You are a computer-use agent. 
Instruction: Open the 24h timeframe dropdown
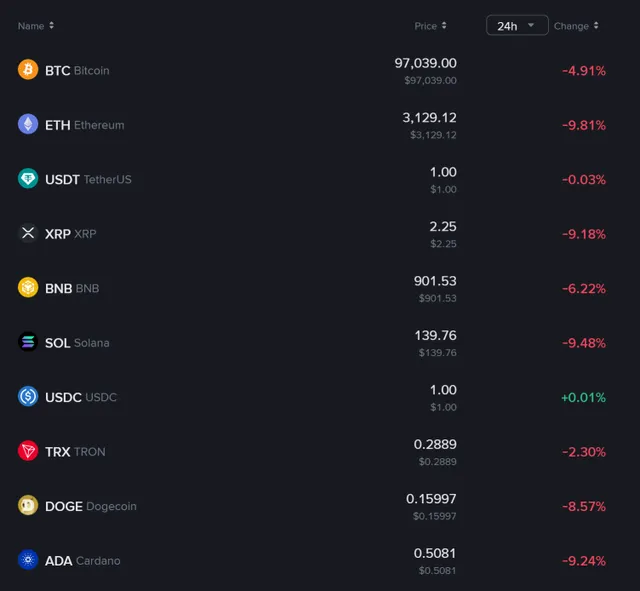[x=516, y=26]
